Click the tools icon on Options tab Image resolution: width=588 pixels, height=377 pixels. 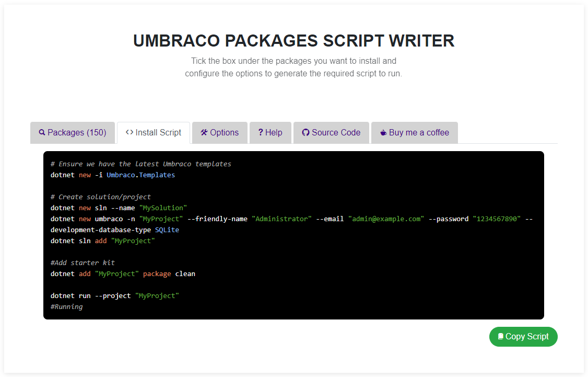[204, 132]
